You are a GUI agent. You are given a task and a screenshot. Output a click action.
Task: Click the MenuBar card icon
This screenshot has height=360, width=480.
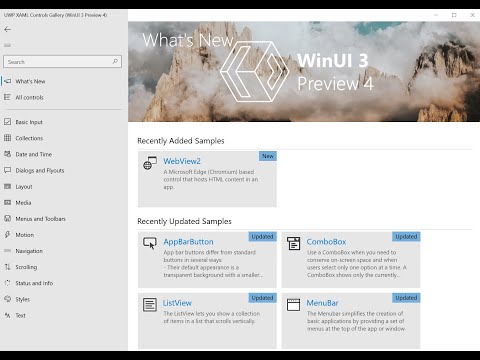point(294,304)
